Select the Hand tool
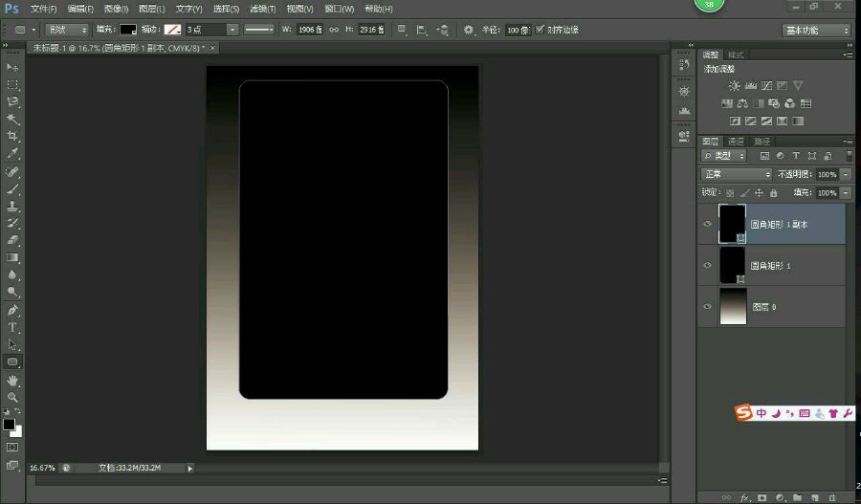861x504 pixels. (13, 380)
